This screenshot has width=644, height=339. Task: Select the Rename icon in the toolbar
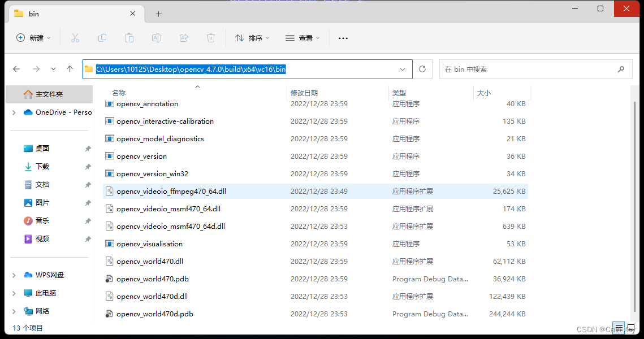157,38
